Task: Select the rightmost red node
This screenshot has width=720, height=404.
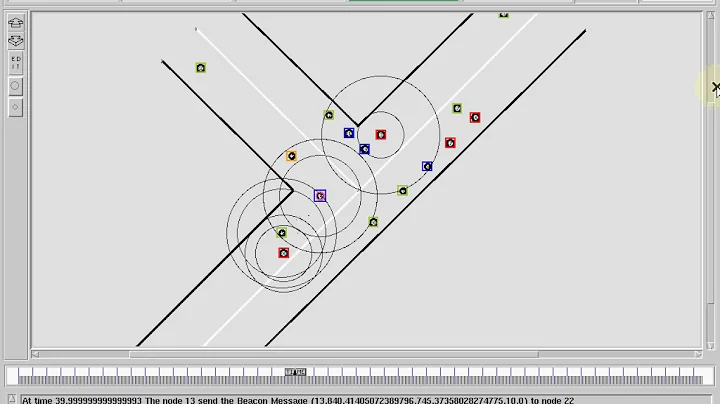Action: pos(475,118)
